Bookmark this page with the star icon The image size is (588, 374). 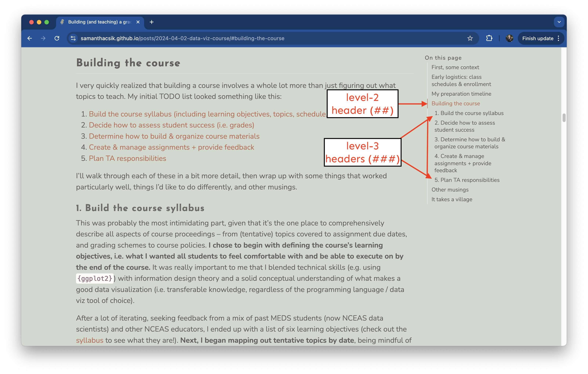coord(470,38)
